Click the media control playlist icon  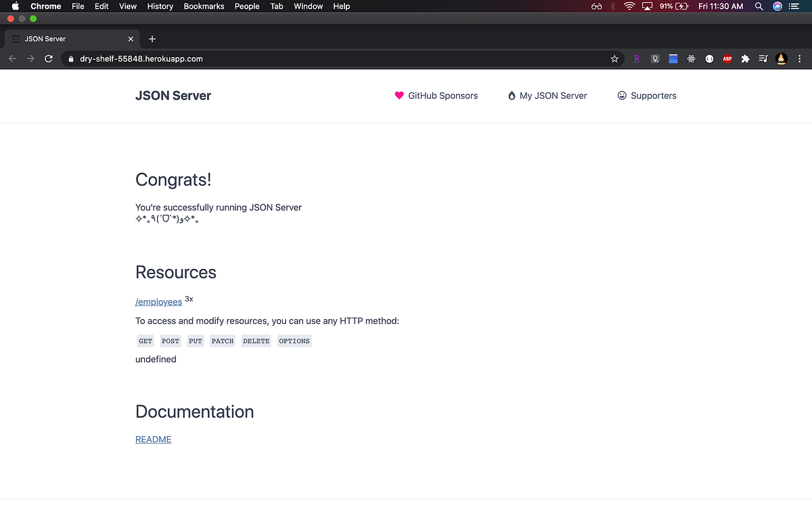[763, 59]
